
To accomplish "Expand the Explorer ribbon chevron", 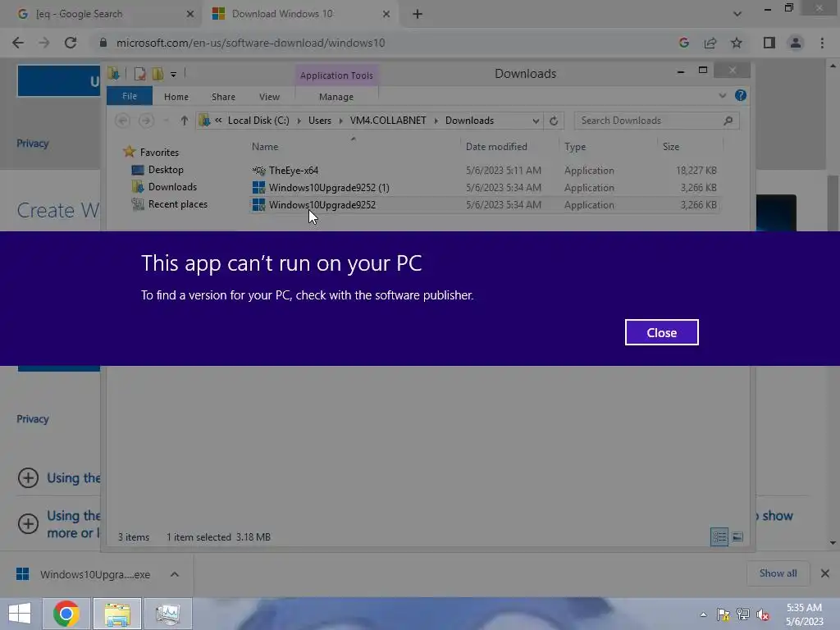I will 722,95.
